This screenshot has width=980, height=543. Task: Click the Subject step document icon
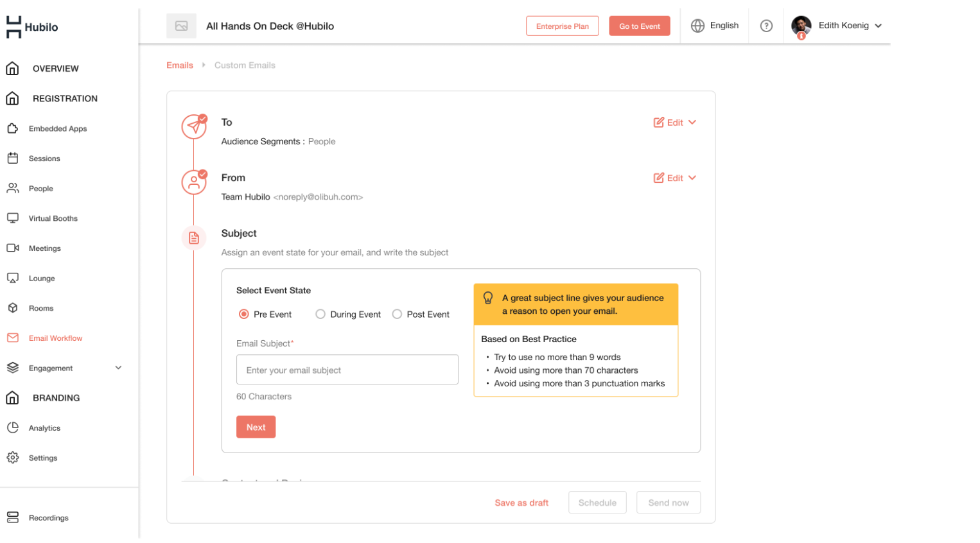tap(194, 238)
